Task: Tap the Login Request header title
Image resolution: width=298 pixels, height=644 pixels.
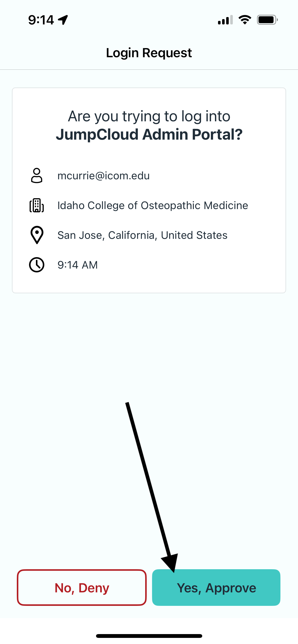Action: point(149,53)
